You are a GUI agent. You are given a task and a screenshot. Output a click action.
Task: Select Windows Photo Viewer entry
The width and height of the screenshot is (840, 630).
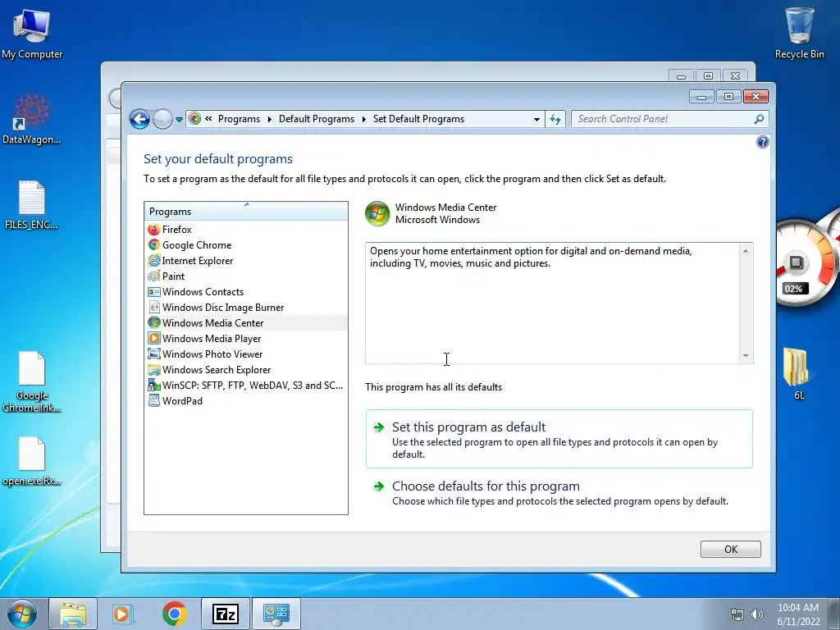pyautogui.click(x=246, y=354)
